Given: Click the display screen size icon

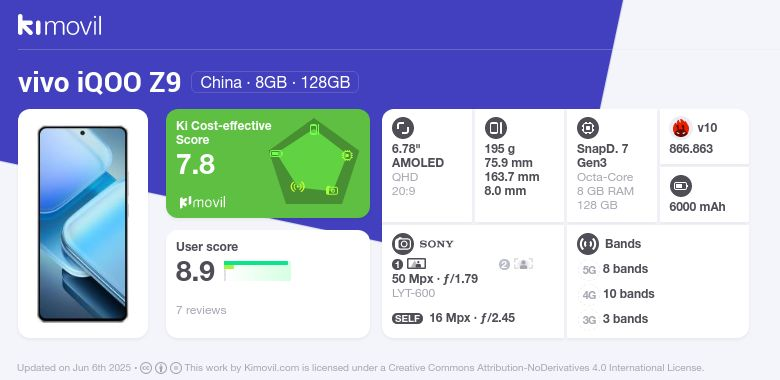Looking at the screenshot, I should click(x=403, y=128).
